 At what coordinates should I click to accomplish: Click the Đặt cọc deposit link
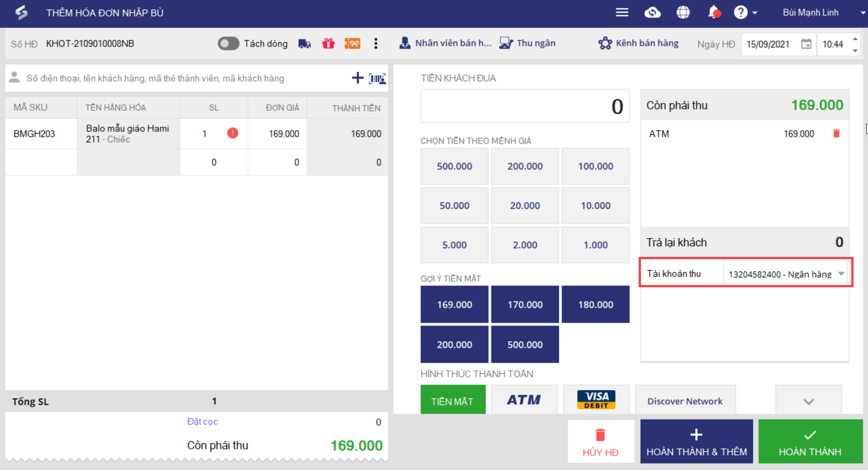[x=202, y=422]
